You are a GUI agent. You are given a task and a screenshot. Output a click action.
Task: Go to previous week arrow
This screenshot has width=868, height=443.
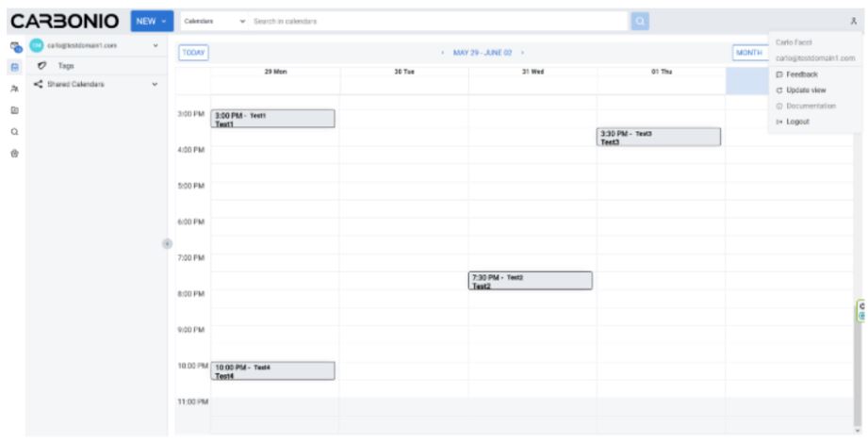(x=443, y=53)
